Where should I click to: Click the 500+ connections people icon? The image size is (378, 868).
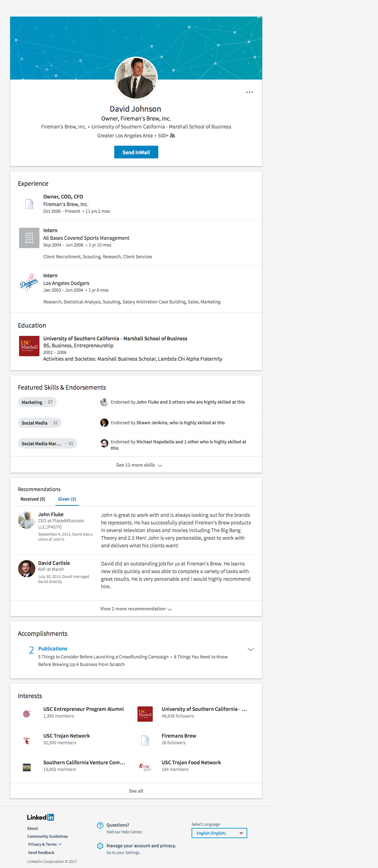tap(172, 135)
